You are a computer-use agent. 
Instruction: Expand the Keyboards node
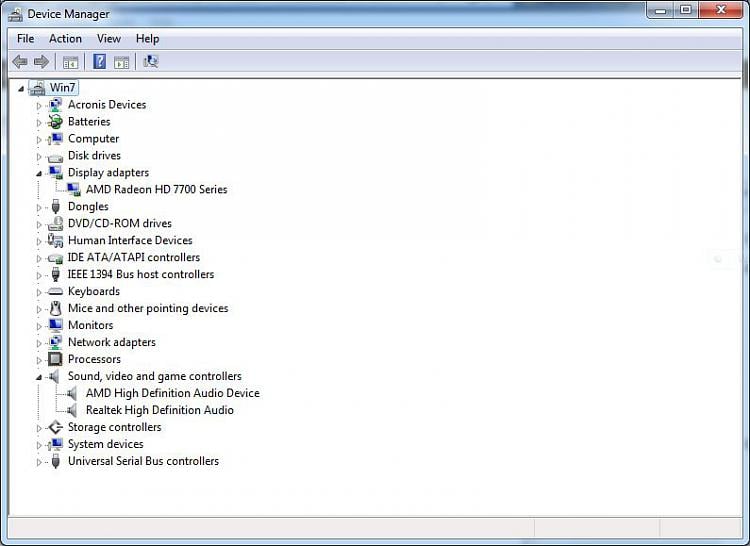click(x=39, y=292)
